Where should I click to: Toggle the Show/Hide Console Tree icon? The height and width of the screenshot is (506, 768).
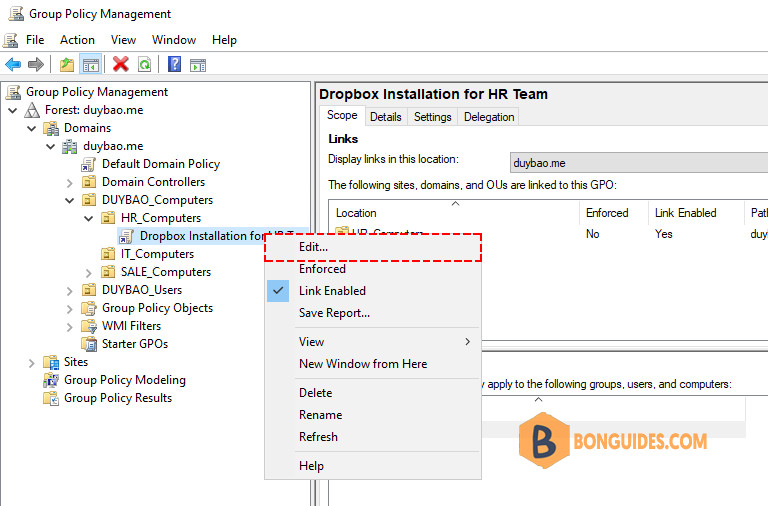(x=91, y=64)
